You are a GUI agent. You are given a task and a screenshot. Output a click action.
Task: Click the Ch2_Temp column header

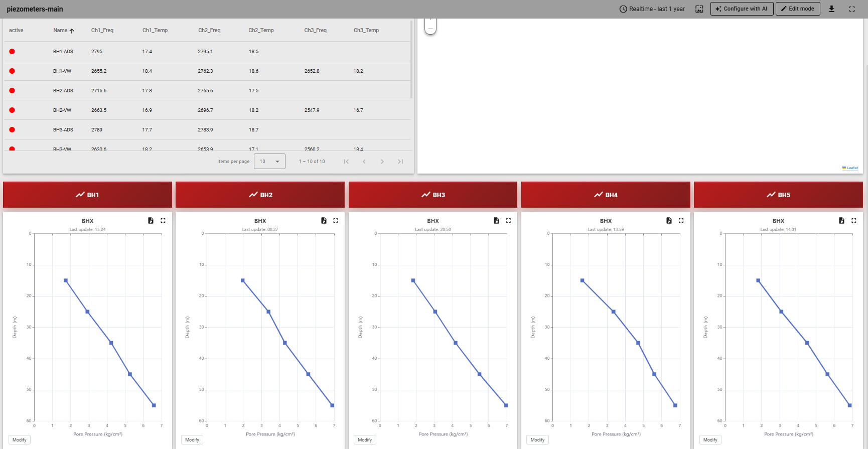(x=261, y=31)
